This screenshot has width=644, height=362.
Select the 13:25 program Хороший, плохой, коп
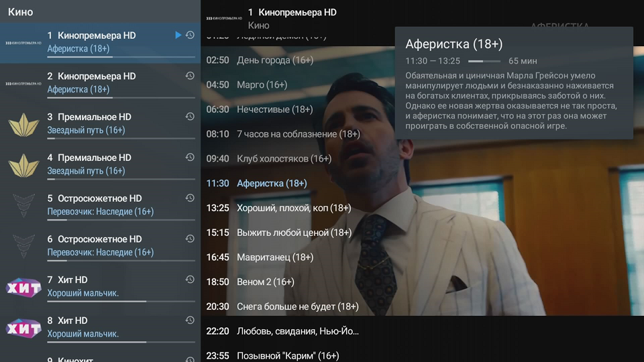tap(293, 208)
